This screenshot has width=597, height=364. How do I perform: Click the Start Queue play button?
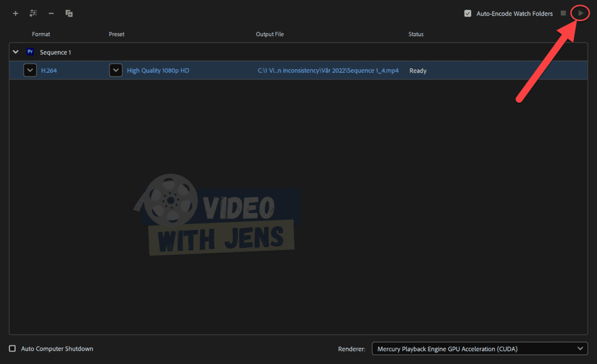pyautogui.click(x=581, y=13)
